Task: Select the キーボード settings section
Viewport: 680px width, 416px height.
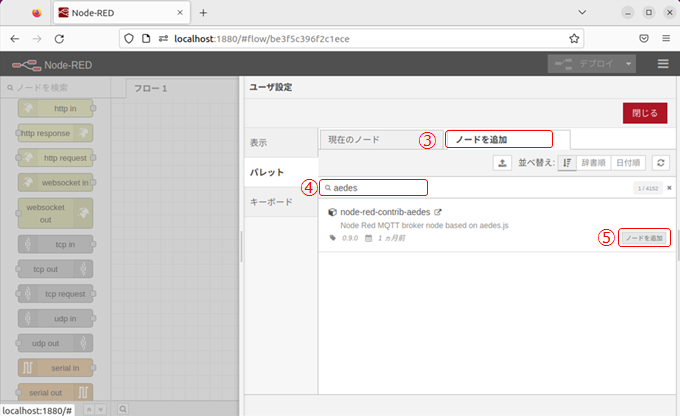Action: click(x=270, y=202)
